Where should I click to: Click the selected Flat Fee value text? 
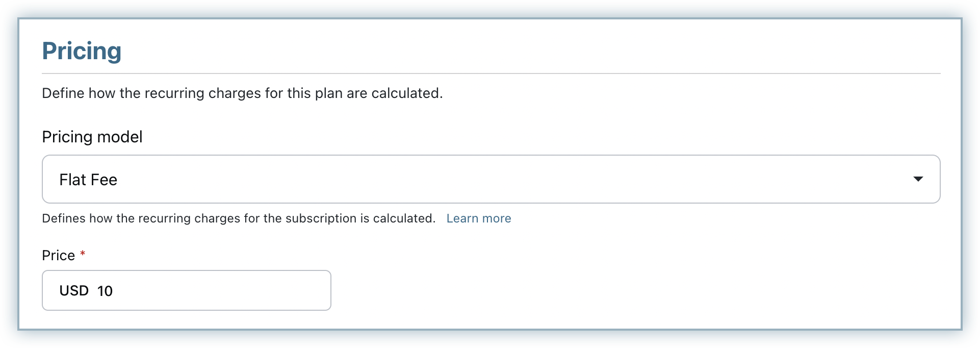88,180
